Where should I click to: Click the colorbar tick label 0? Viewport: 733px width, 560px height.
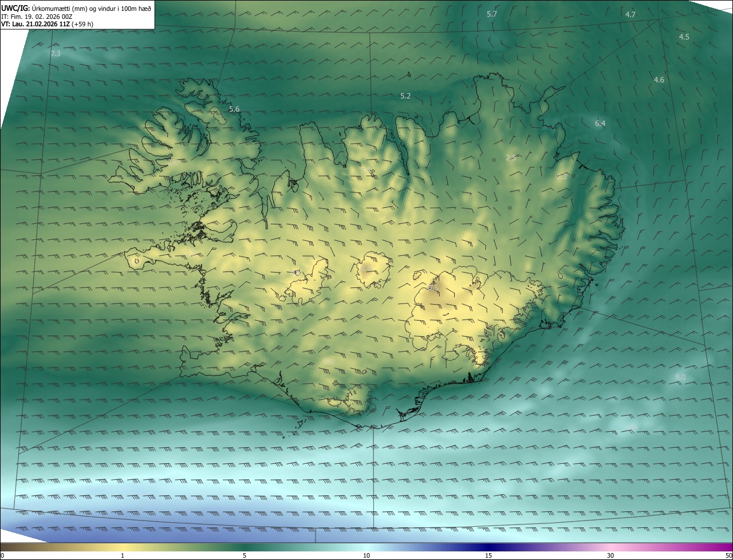(x=2, y=555)
